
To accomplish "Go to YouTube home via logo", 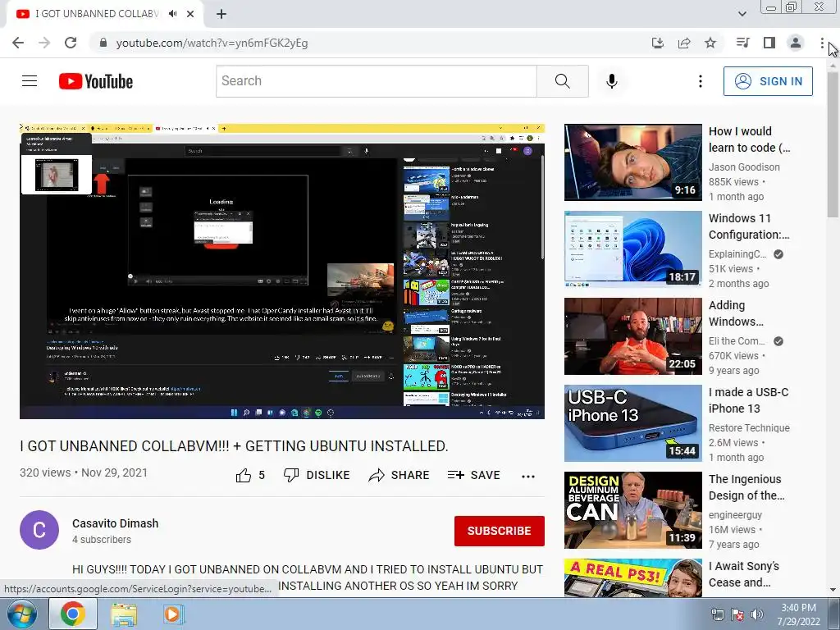I will coord(96,81).
